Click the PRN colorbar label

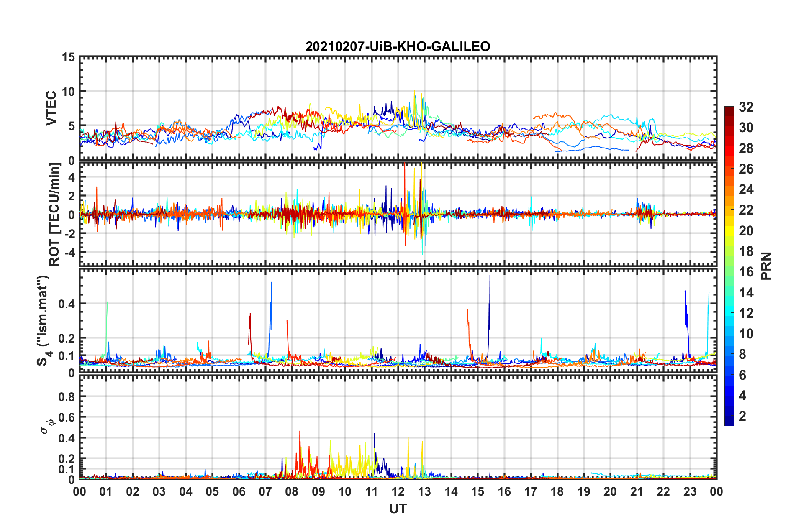point(766,266)
